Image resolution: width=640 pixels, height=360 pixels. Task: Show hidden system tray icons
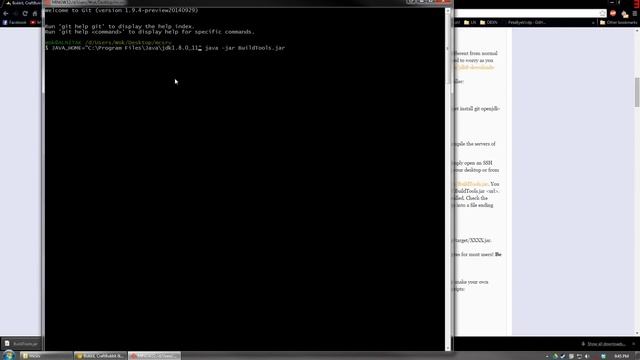[547, 356]
